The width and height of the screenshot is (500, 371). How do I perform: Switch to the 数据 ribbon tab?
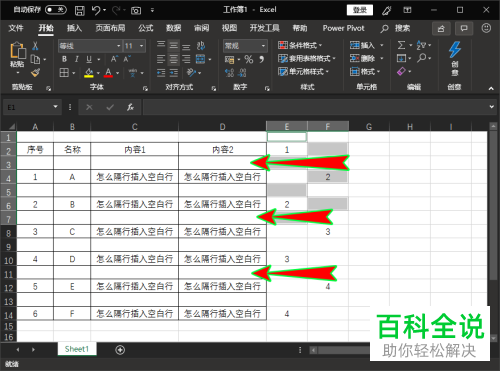173,28
